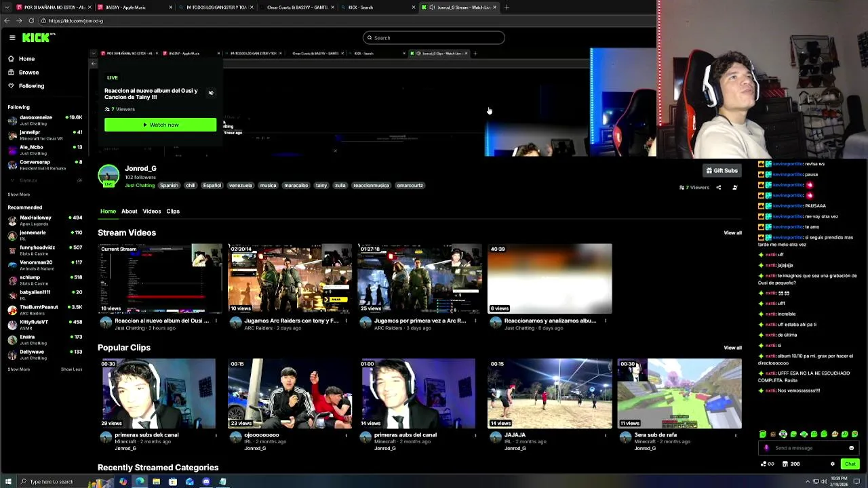Open Jonrod_G profile avatar
Viewport: 868px width, 488px height.
point(108,176)
